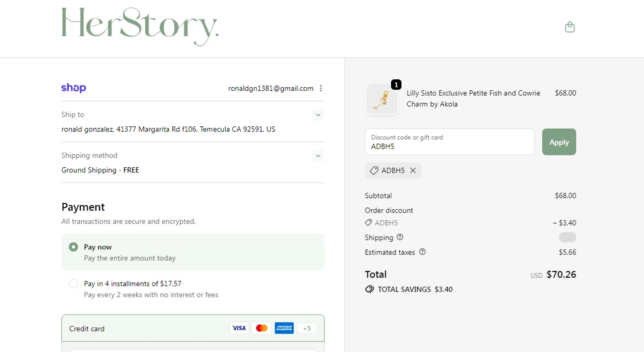The width and height of the screenshot is (644, 352).
Task: Expand the Shipping method section
Action: point(318,156)
